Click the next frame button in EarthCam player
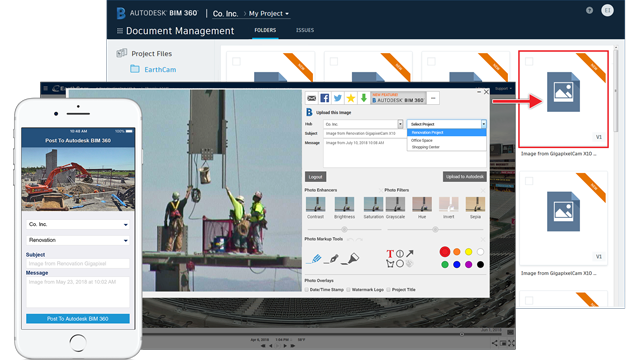Viewport: 640px width, 360px height. tap(285, 346)
